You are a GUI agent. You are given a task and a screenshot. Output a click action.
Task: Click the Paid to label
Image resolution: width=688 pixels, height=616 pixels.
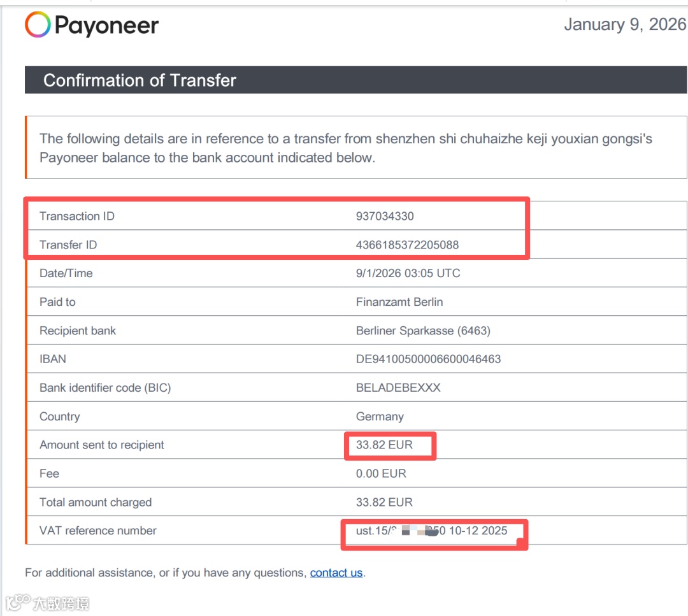pos(57,302)
